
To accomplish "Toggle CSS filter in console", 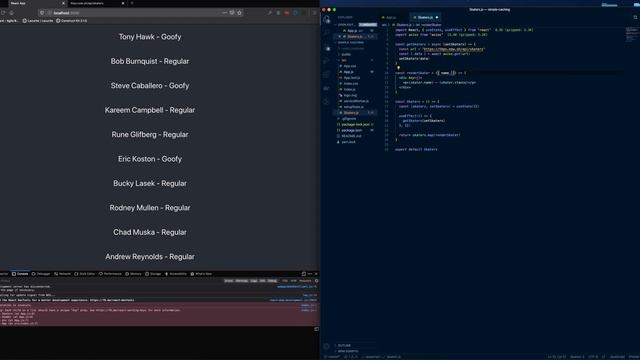I will pyautogui.click(x=285, y=281).
